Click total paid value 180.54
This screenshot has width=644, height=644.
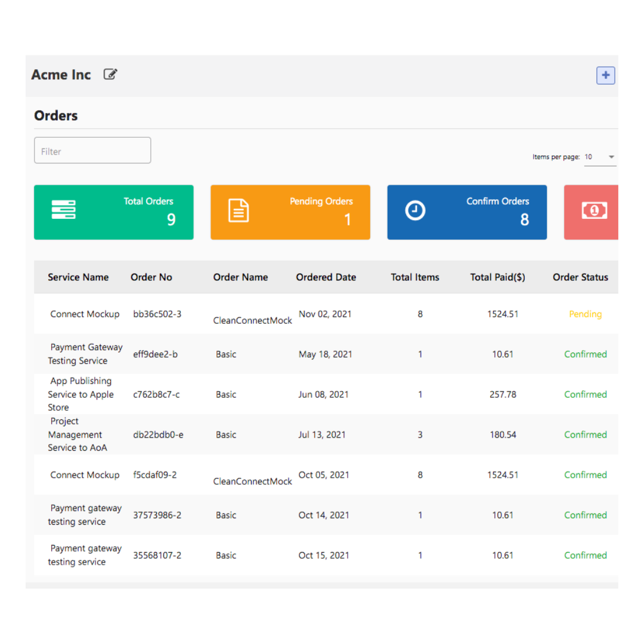503,435
